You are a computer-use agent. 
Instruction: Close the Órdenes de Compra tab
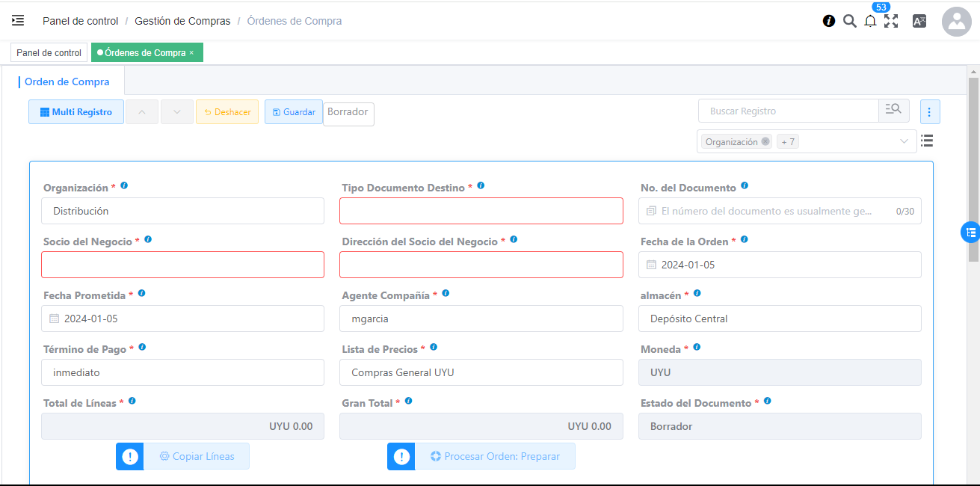pyautogui.click(x=191, y=53)
